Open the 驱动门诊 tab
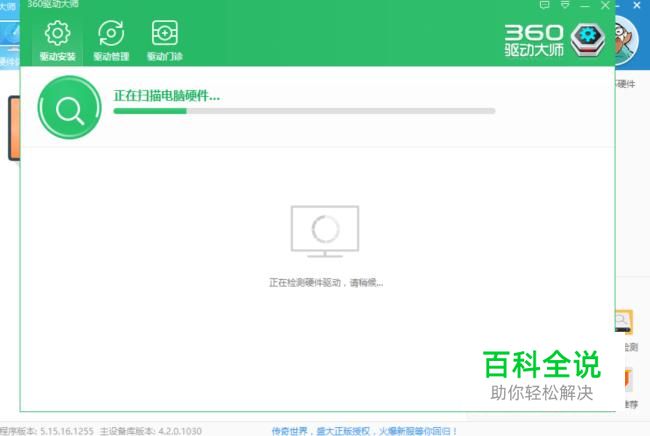 tap(165, 41)
